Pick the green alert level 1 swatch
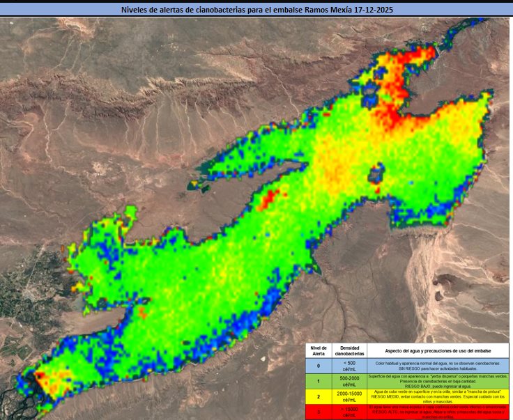 (318, 380)
